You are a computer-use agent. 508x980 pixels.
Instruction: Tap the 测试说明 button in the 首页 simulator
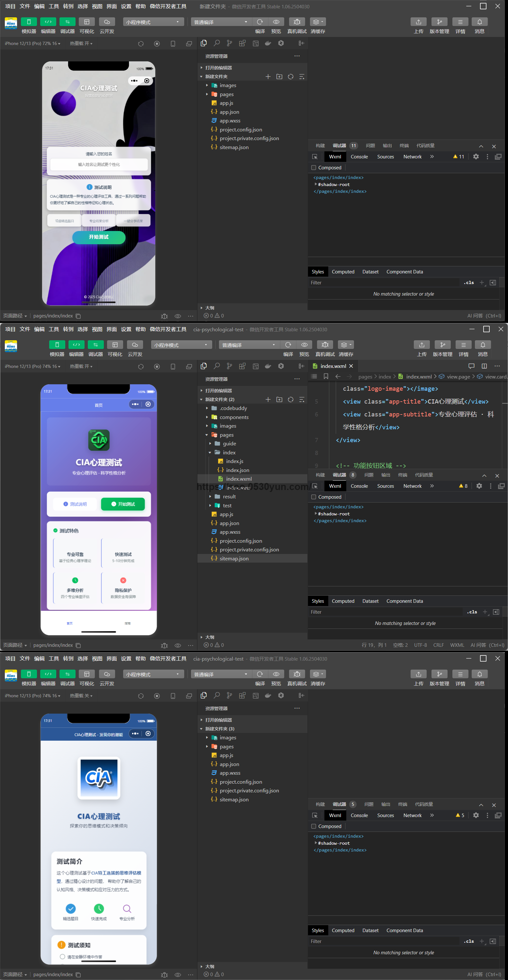point(75,504)
